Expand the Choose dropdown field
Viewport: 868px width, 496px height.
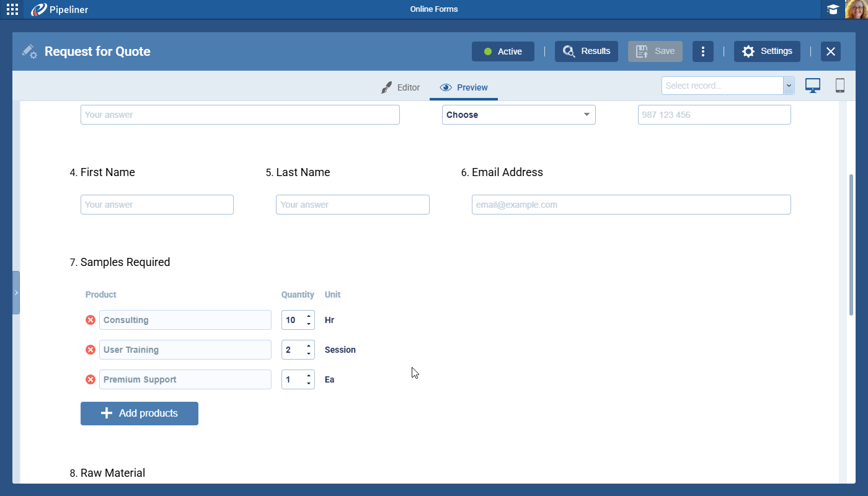[518, 115]
